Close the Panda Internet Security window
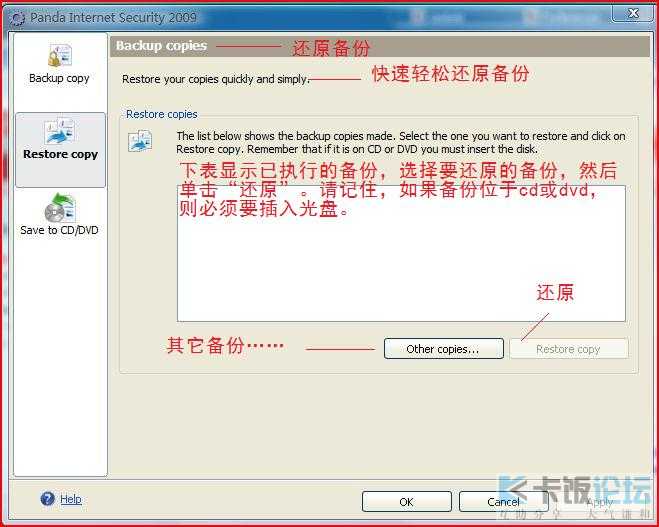This screenshot has height=527, width=659. (x=632, y=13)
